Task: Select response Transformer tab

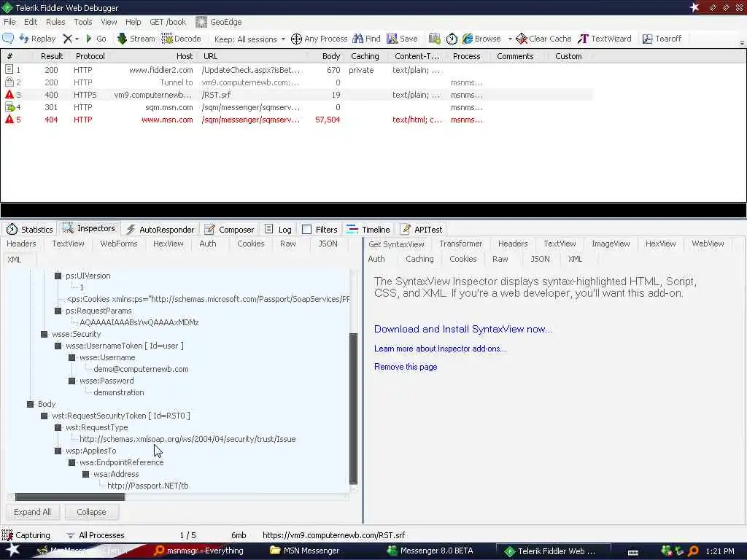Action: (461, 244)
